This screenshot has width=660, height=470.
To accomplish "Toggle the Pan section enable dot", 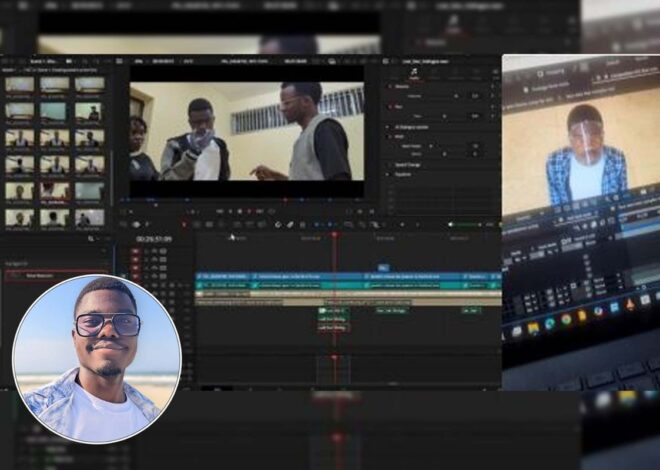I will coord(389,107).
